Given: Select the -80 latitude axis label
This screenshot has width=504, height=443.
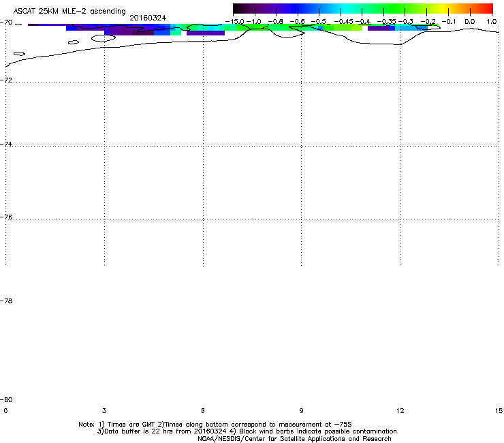Looking at the screenshot, I should [x=6, y=399].
